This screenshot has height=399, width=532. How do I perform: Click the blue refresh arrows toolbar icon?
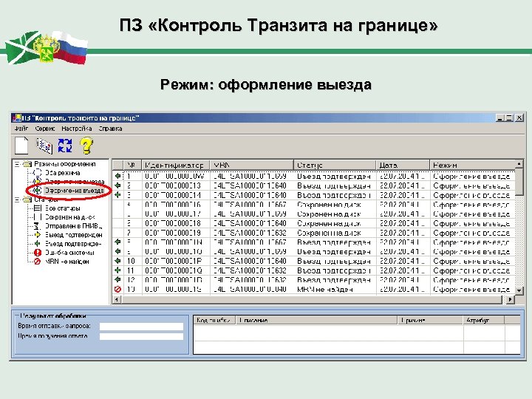point(65,146)
